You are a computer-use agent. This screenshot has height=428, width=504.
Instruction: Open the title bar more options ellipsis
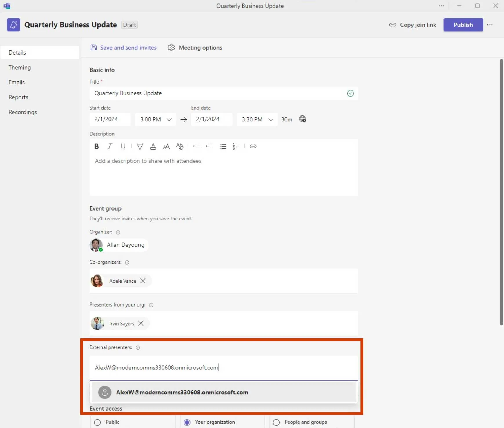pyautogui.click(x=441, y=6)
